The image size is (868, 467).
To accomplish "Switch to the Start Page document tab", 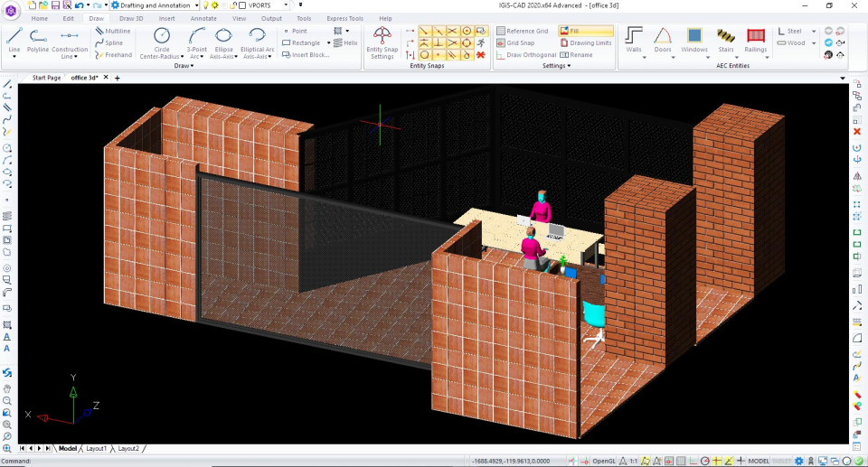I will pos(46,78).
